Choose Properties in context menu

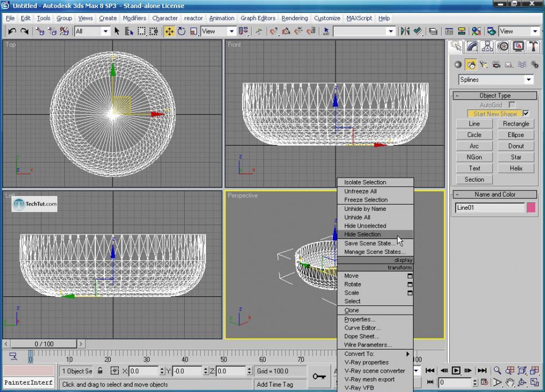[x=375, y=319]
